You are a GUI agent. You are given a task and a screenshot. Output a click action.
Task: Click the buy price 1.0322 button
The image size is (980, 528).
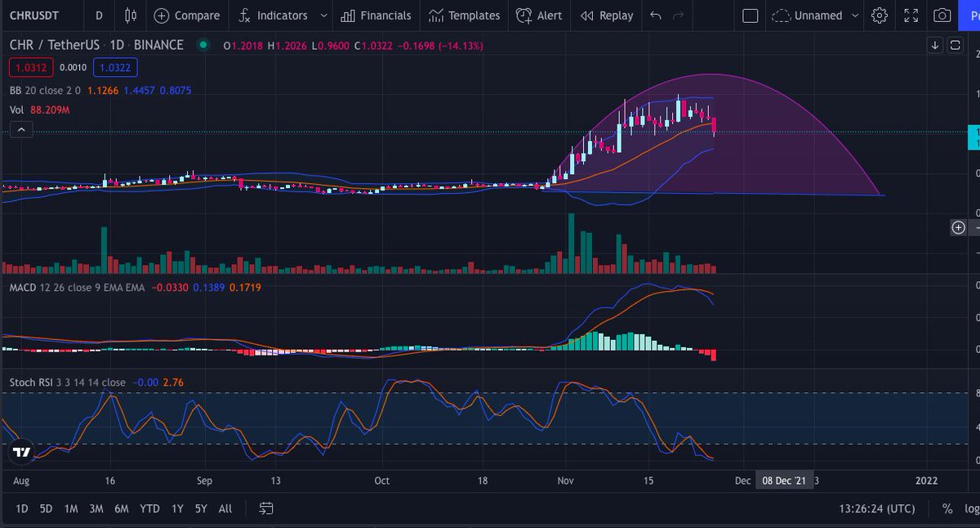(x=115, y=68)
